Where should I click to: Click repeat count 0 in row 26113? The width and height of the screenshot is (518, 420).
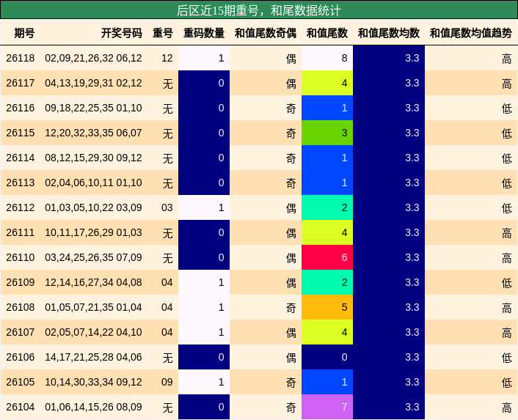[204, 183]
